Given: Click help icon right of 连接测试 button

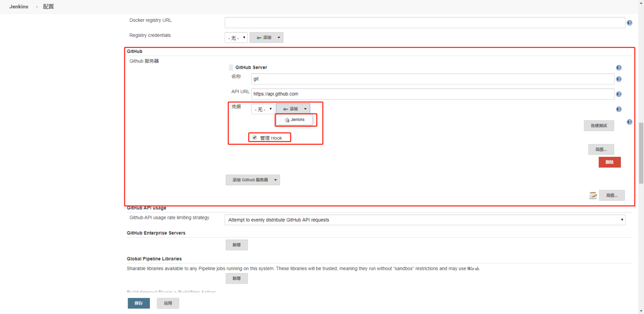Looking at the screenshot, I should tap(629, 122).
